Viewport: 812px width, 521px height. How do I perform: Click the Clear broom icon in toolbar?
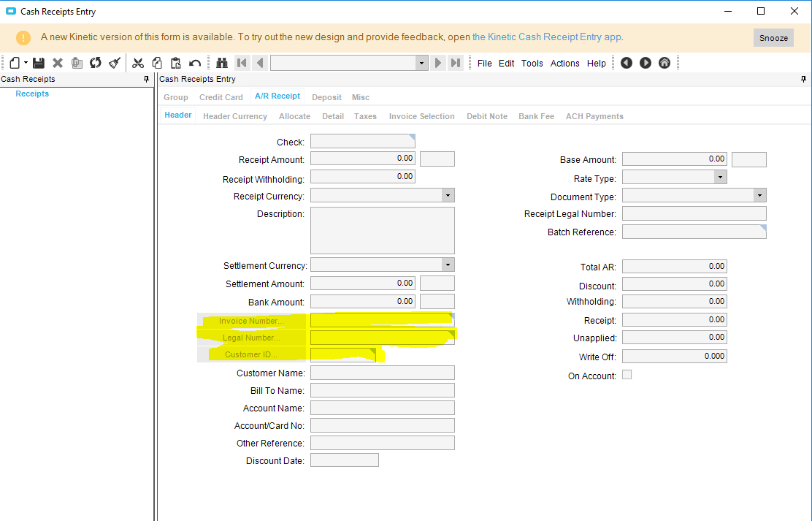coord(115,64)
